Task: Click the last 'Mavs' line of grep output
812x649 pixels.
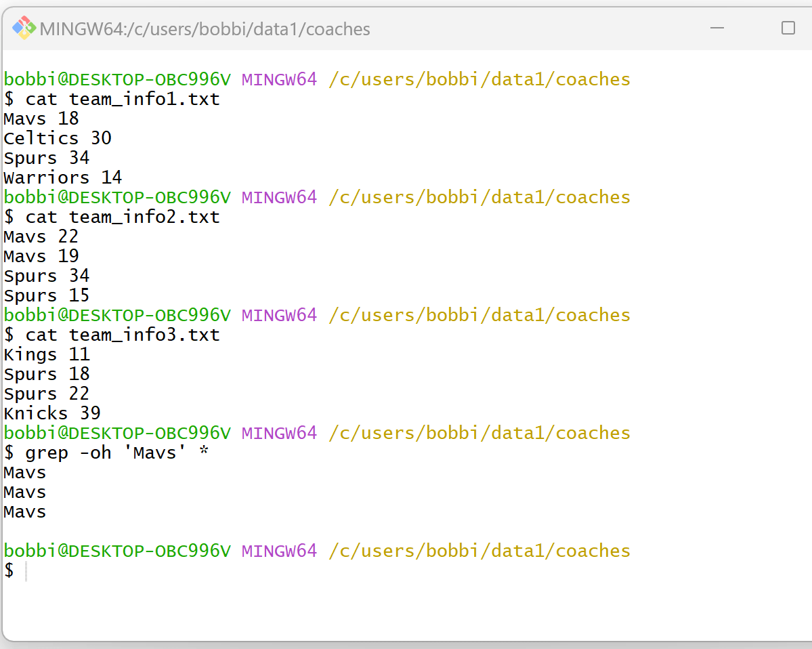Action: (25, 512)
